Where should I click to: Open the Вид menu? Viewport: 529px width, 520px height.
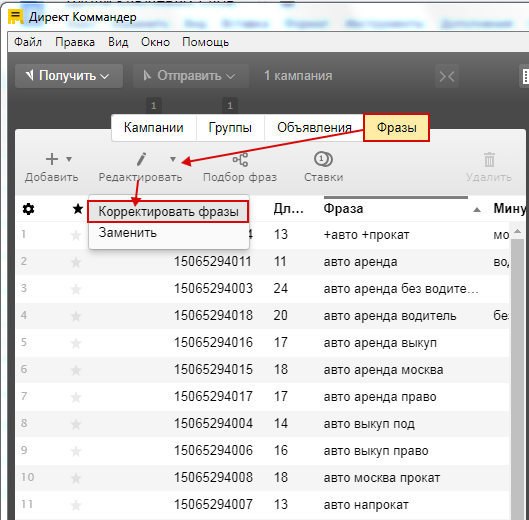[118, 42]
